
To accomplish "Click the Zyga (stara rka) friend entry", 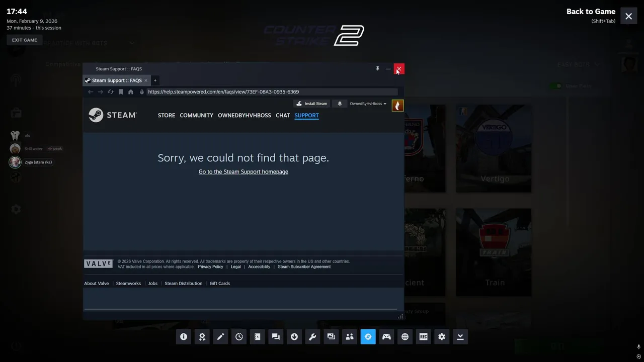I will pos(31,162).
